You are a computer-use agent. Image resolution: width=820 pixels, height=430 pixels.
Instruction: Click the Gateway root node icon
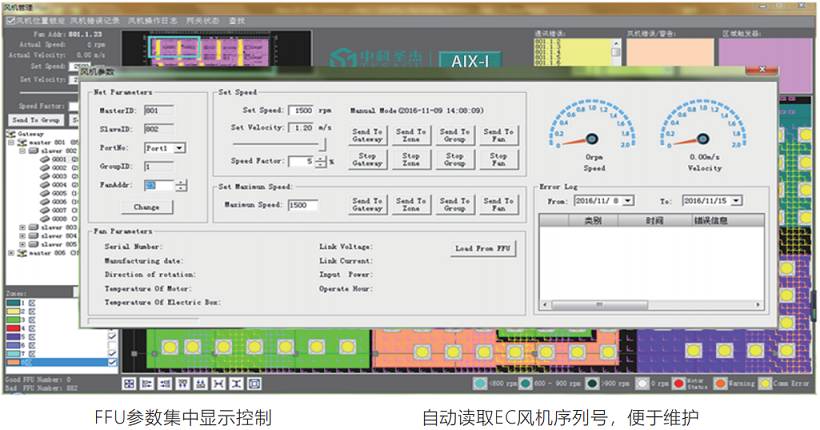click(x=10, y=132)
